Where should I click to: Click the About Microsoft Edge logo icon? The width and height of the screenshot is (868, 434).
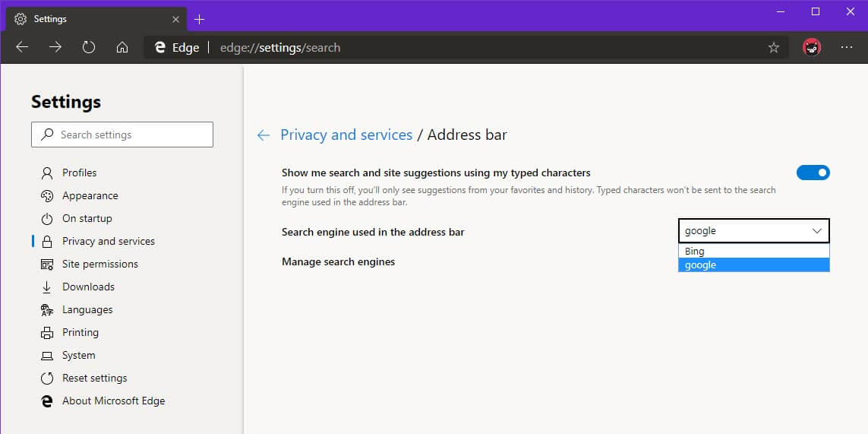(47, 401)
